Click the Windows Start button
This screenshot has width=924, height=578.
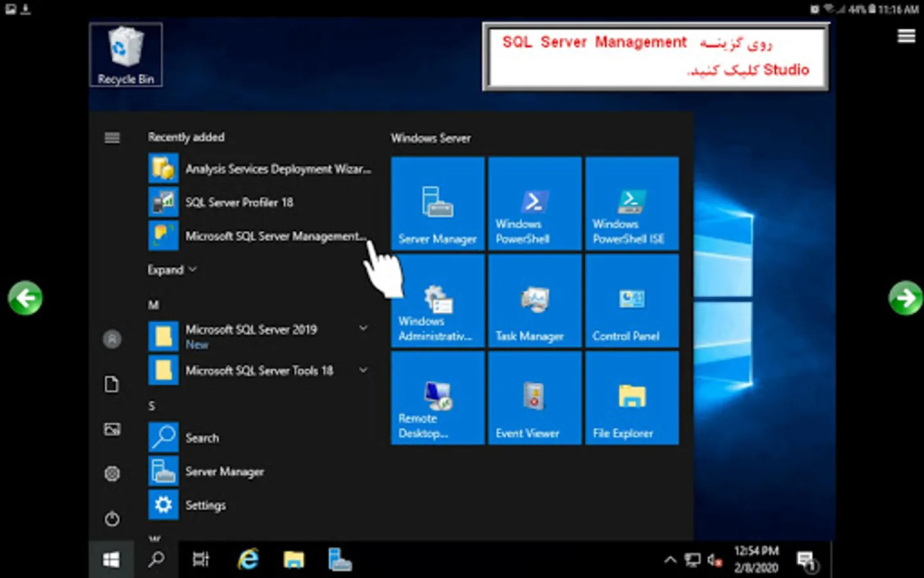point(111,560)
